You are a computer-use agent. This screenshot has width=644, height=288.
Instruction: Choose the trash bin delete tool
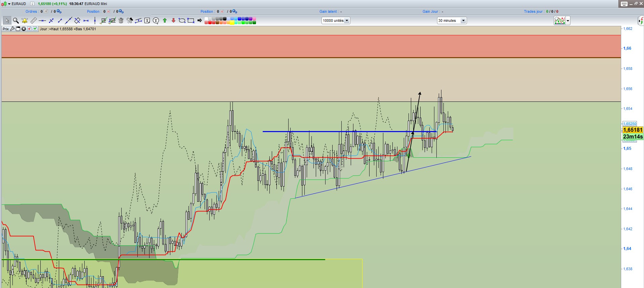click(121, 20)
